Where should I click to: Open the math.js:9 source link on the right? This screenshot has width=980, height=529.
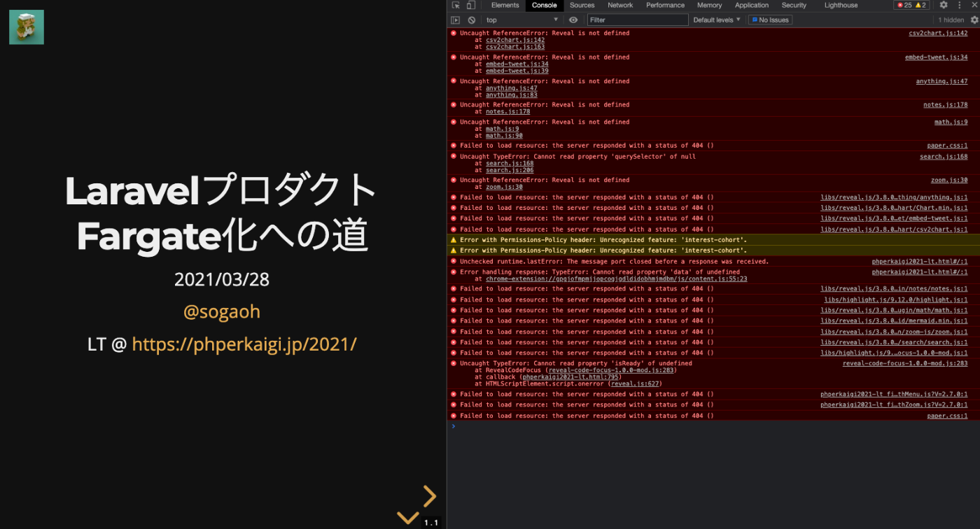coord(951,122)
